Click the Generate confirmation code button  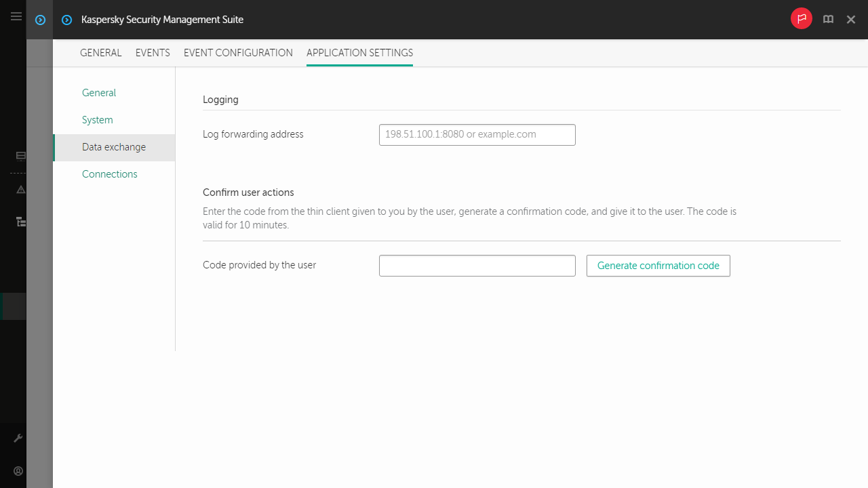(x=658, y=266)
